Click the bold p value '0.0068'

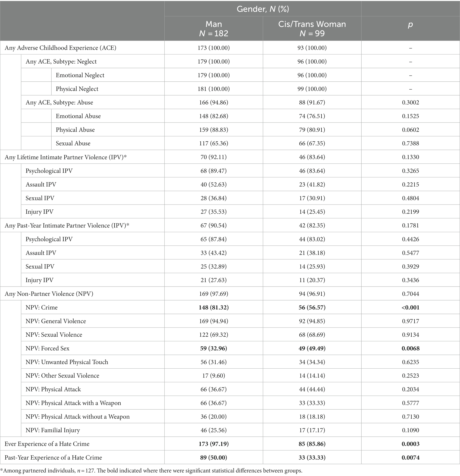pos(410,348)
